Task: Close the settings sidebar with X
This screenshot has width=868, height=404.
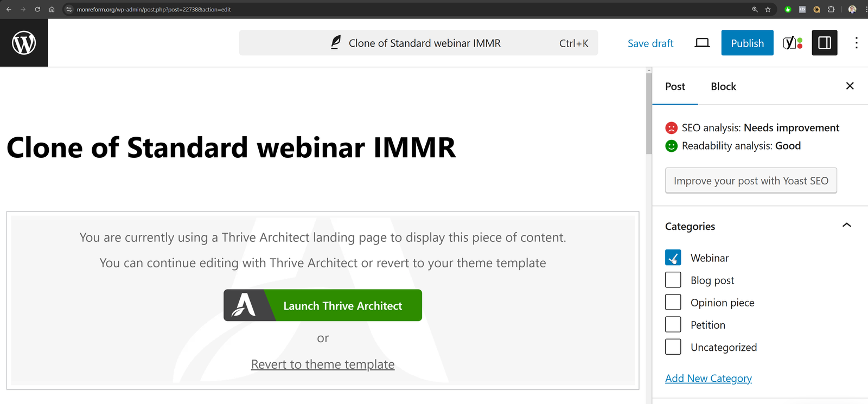Action: 850,86
